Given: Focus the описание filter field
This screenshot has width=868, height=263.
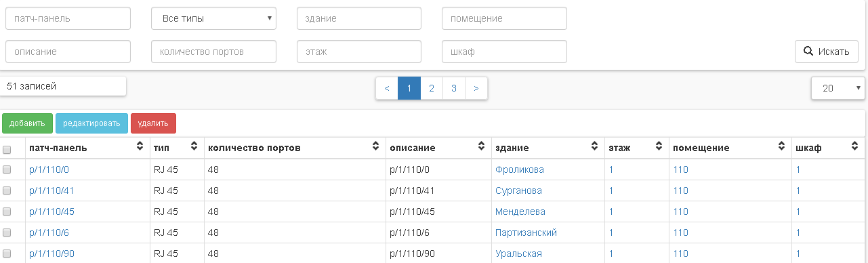Looking at the screenshot, I should click(68, 51).
